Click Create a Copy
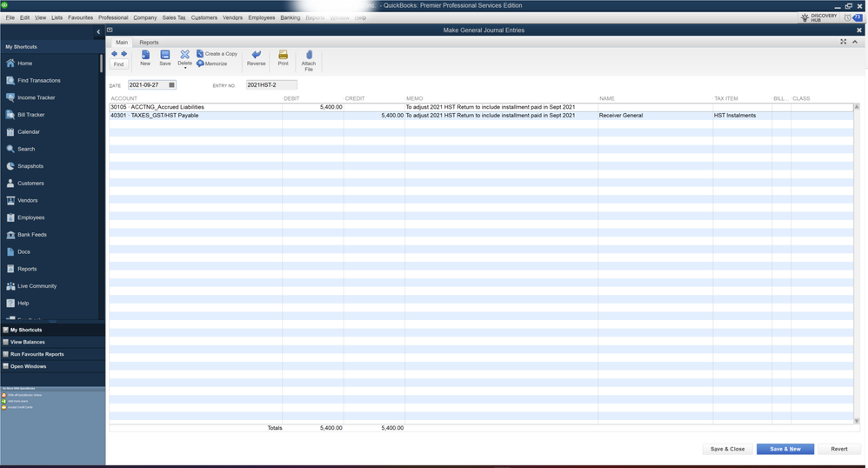This screenshot has width=868, height=468. click(217, 54)
